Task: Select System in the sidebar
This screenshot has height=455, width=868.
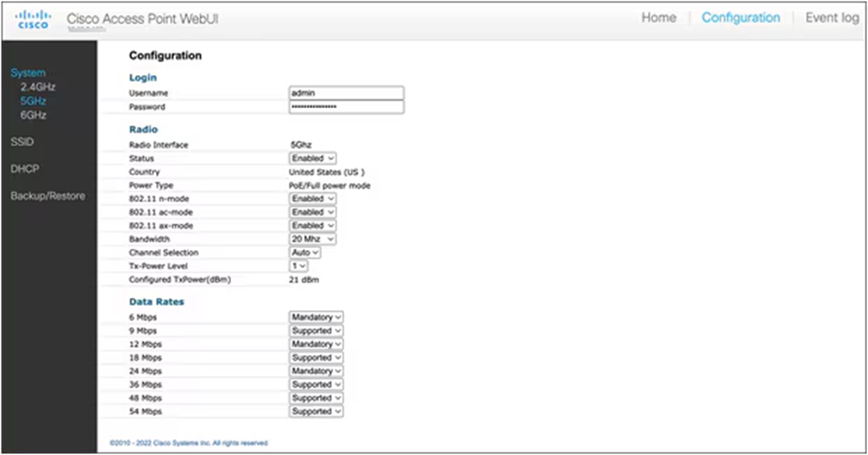Action: [x=28, y=72]
